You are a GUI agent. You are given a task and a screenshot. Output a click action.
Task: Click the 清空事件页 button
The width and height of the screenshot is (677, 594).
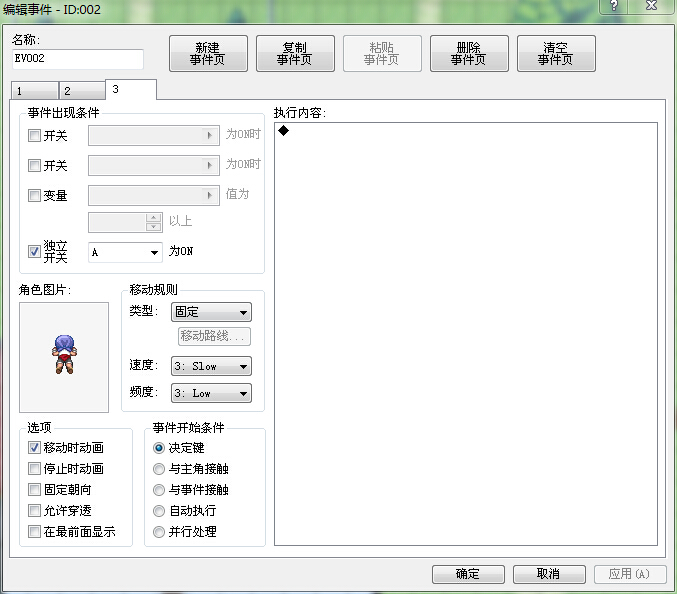click(556, 54)
